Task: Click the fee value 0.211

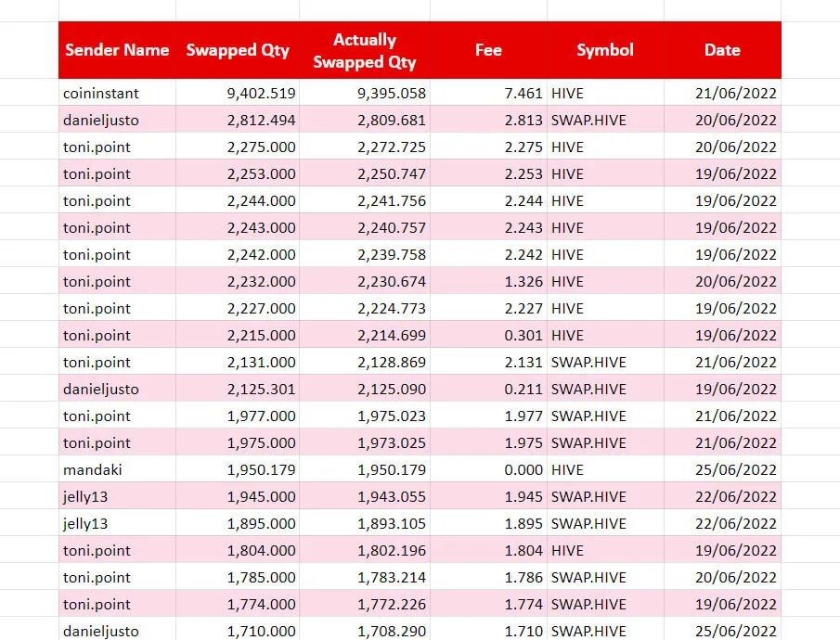Action: coord(488,389)
